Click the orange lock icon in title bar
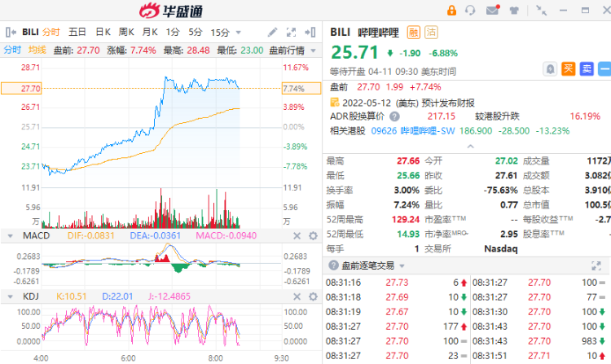Screen dimensions: 611x364 pyautogui.click(x=451, y=11)
